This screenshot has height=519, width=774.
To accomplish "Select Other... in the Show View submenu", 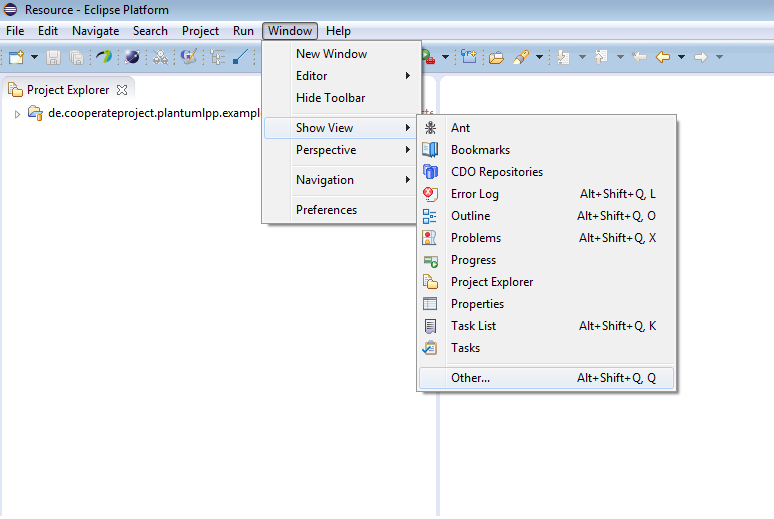I will pos(470,378).
